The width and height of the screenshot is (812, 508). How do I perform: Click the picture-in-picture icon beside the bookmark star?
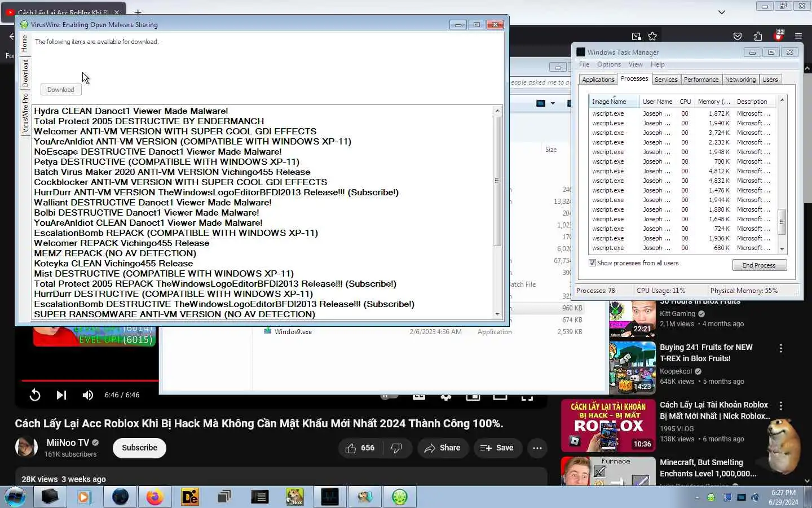click(637, 36)
